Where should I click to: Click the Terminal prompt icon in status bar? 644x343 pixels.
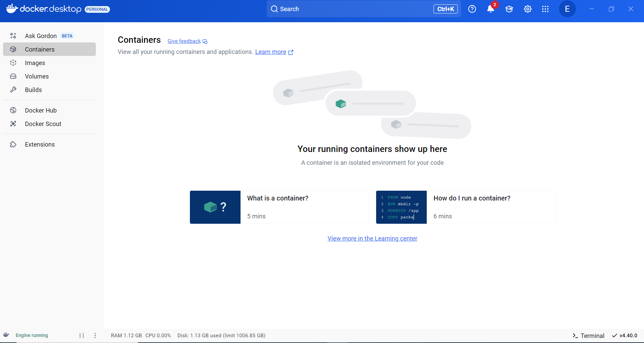pos(575,336)
